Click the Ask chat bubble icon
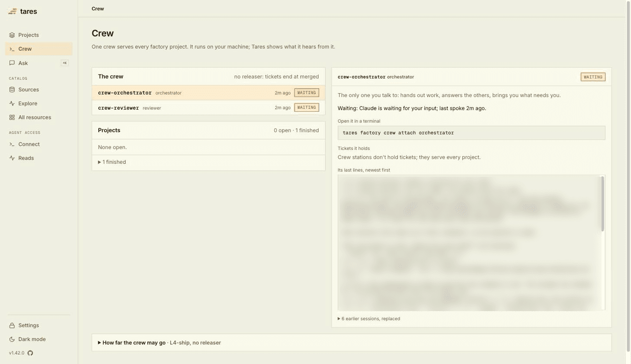Viewport: 631px width, 364px height. (12, 63)
